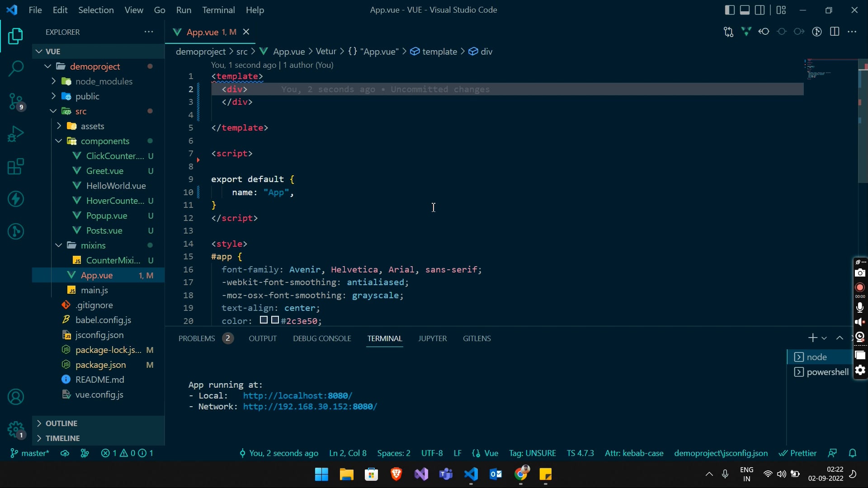The width and height of the screenshot is (868, 488).
Task: Toggle the secondary sidebar layout button
Action: (760, 10)
